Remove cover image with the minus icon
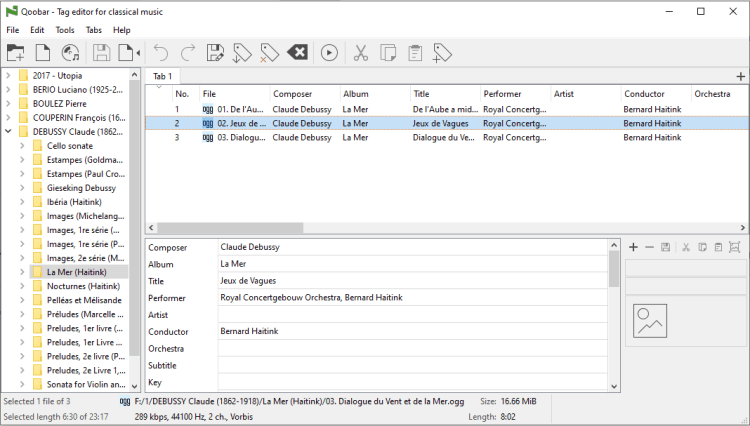The height and width of the screenshot is (426, 750). click(649, 247)
